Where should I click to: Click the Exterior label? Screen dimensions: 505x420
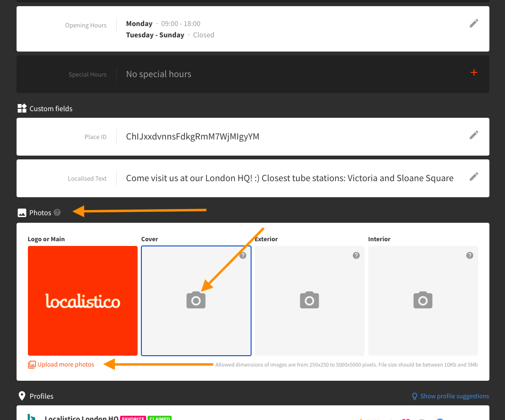pyautogui.click(x=266, y=239)
